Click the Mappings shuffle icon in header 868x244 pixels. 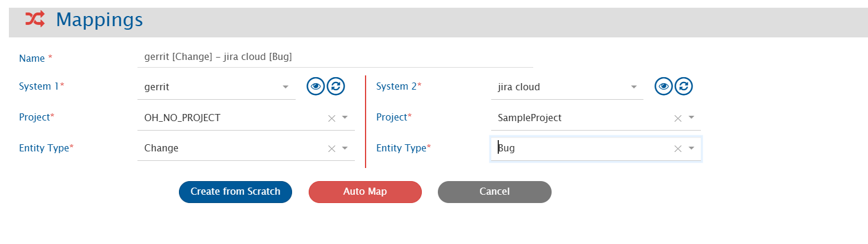[34, 20]
